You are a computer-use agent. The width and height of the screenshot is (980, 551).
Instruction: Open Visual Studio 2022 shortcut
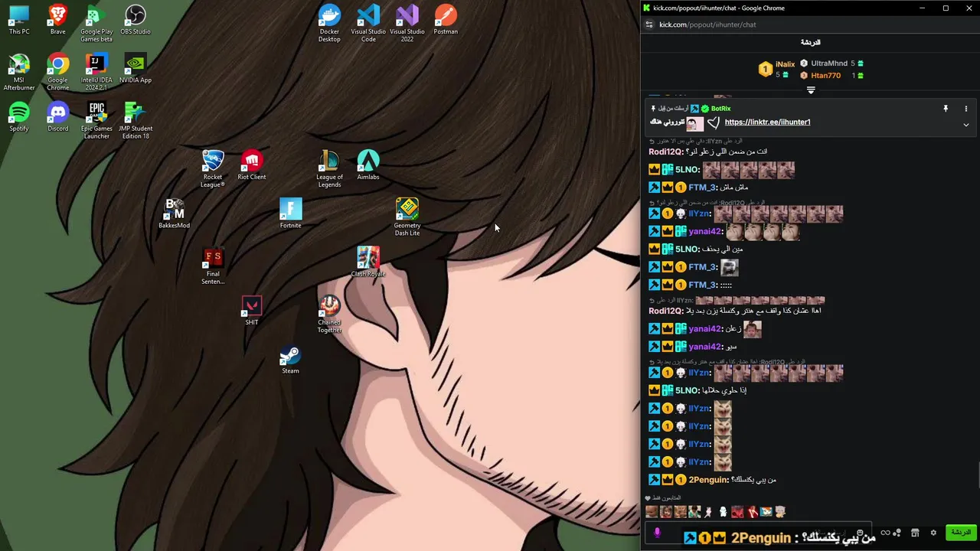407,24
